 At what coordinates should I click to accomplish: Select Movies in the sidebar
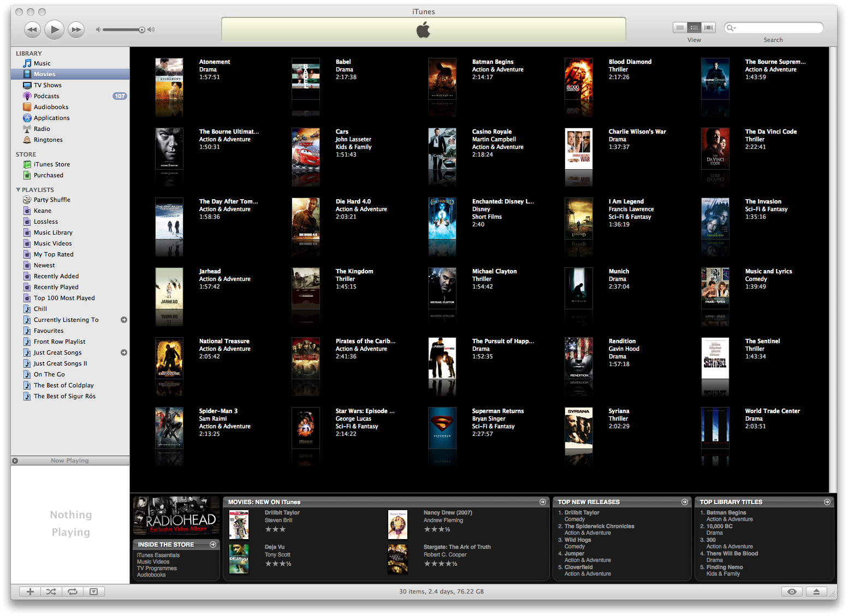(x=70, y=74)
